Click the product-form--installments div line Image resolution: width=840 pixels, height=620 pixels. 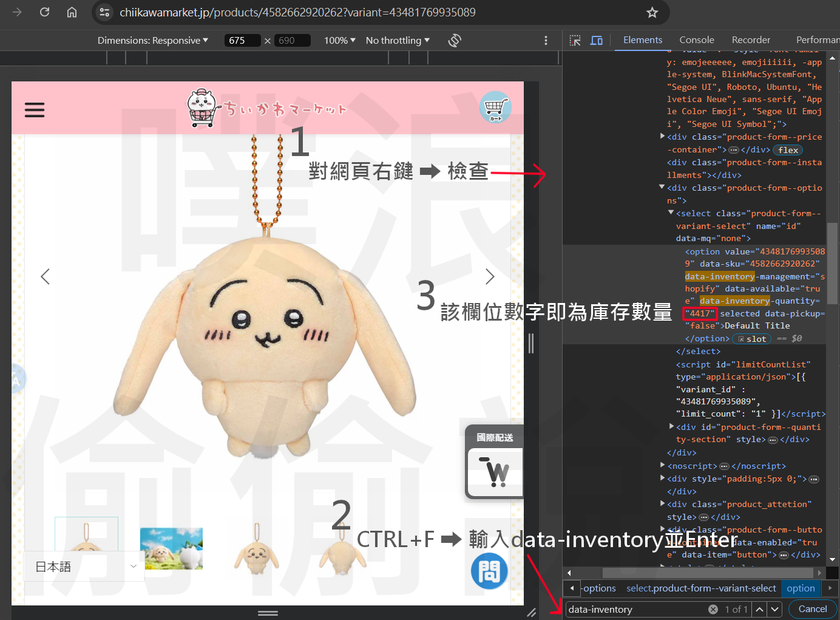click(x=744, y=169)
